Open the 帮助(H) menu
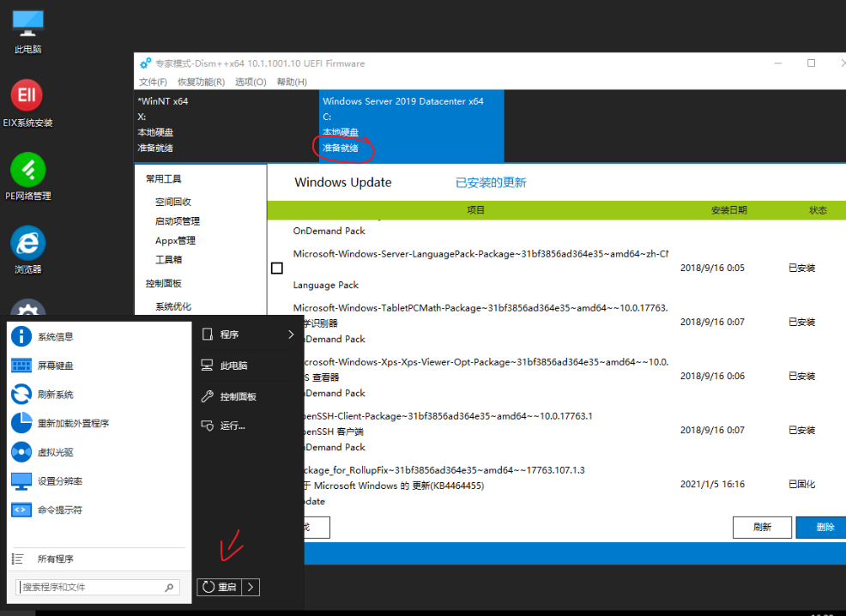 (x=292, y=82)
